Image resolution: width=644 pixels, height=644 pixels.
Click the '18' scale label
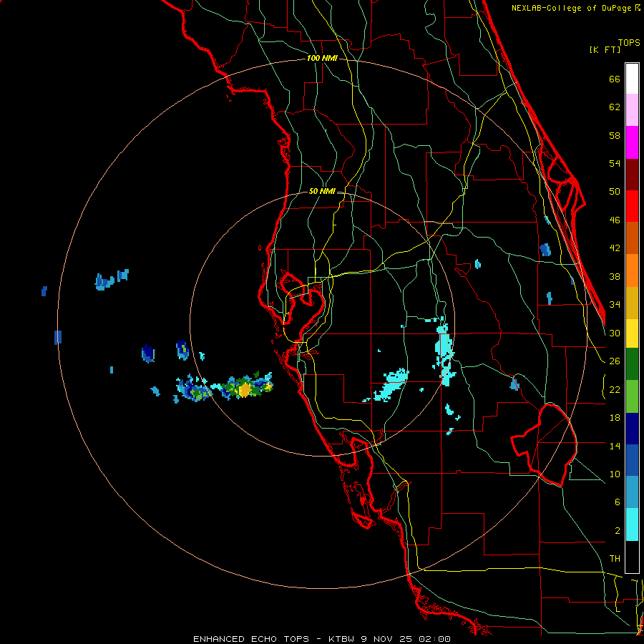[x=615, y=418]
